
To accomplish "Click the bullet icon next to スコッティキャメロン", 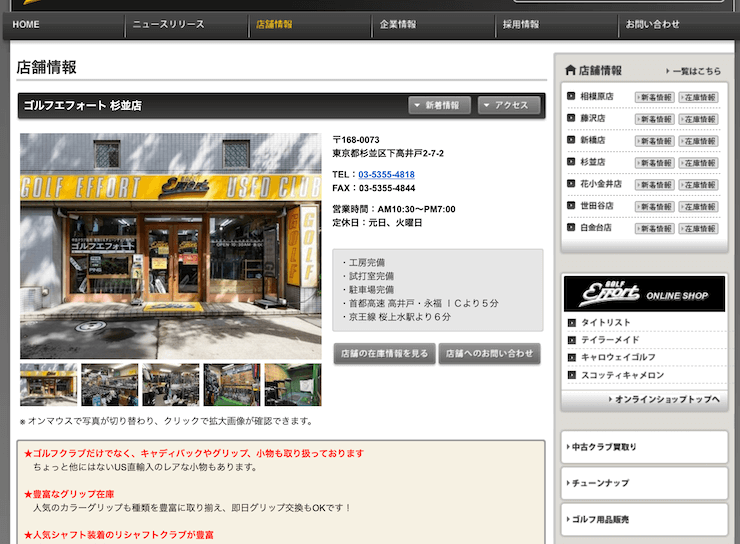I will [572, 374].
